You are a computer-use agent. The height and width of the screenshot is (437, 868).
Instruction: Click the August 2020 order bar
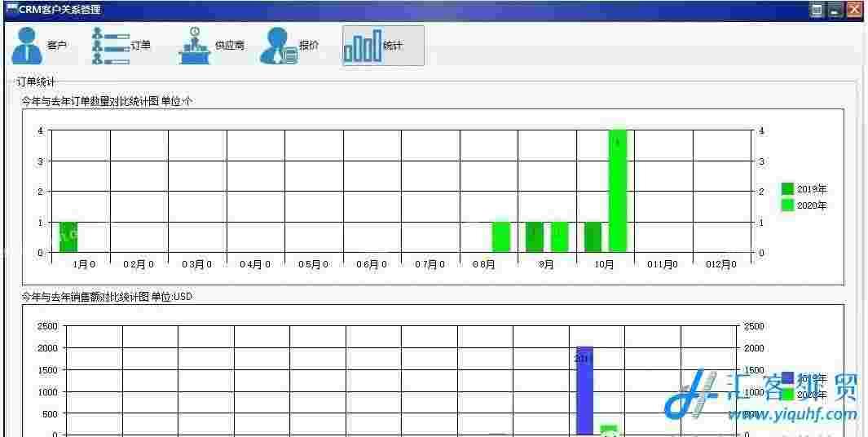click(501, 237)
